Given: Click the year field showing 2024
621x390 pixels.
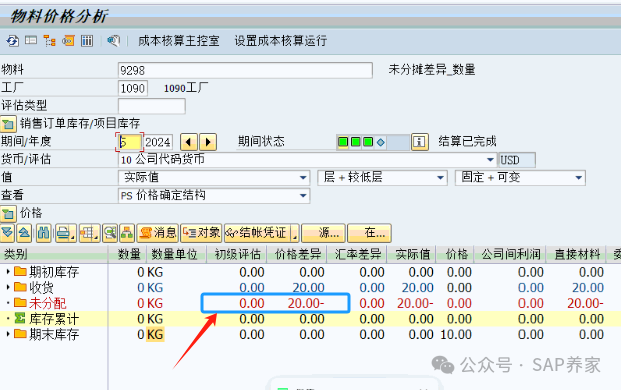Looking at the screenshot, I should [158, 142].
